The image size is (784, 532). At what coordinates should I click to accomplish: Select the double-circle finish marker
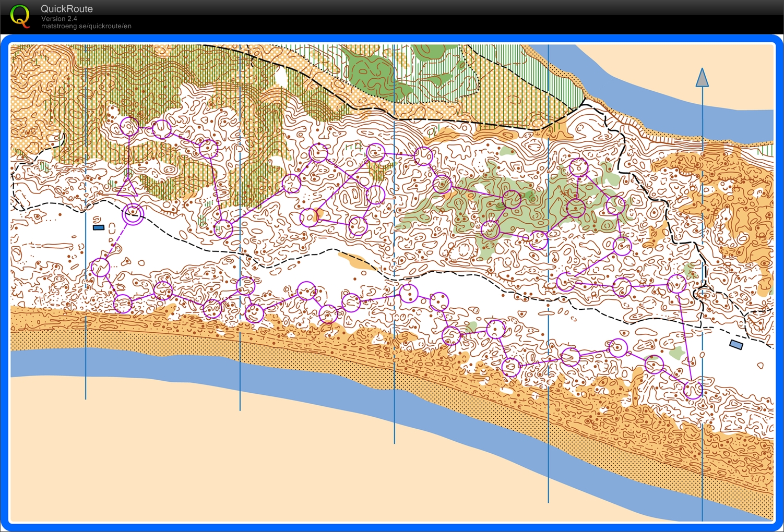133,214
